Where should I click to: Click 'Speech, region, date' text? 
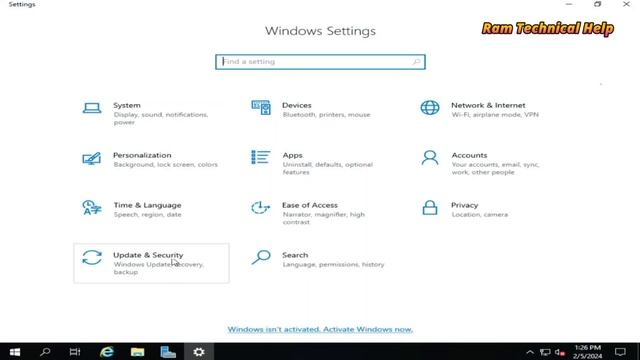(x=147, y=215)
